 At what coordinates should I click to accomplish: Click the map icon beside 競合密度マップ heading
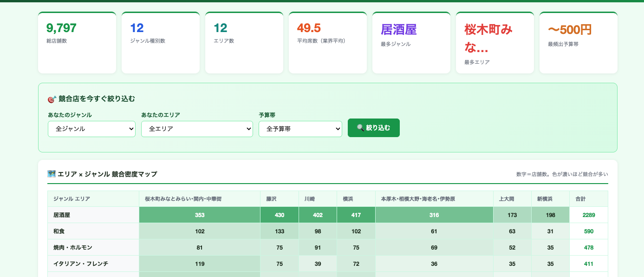tap(52, 174)
